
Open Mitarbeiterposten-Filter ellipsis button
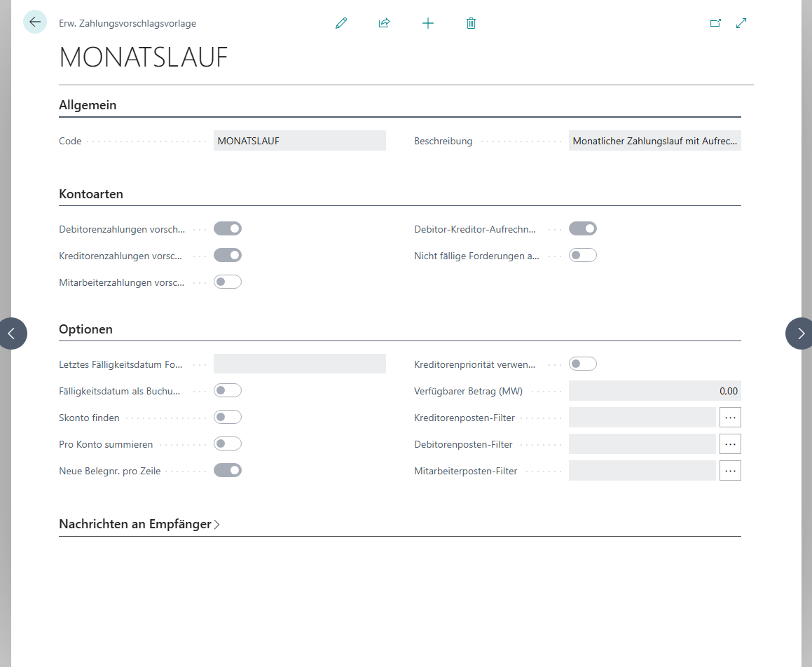[x=730, y=471]
